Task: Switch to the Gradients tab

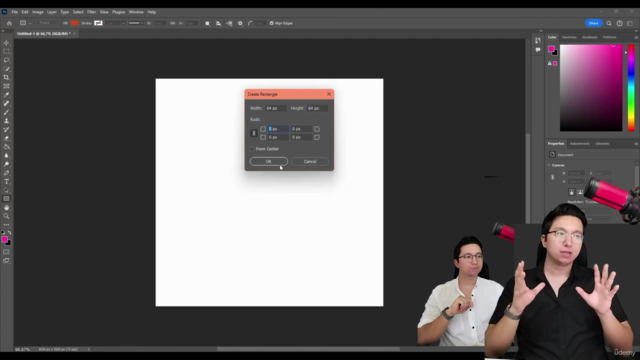Action: (x=589, y=38)
